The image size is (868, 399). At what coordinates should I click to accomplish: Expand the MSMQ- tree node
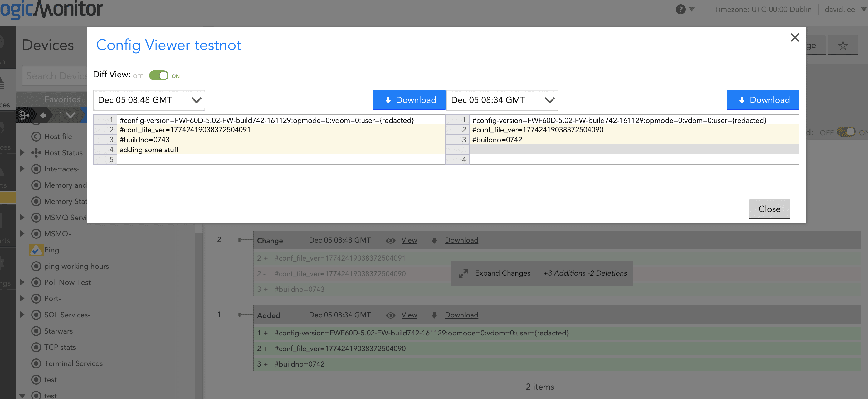pyautogui.click(x=22, y=233)
